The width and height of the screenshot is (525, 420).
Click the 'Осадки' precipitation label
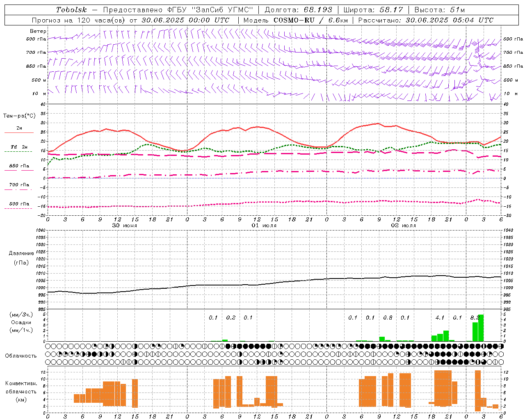coord(21,322)
